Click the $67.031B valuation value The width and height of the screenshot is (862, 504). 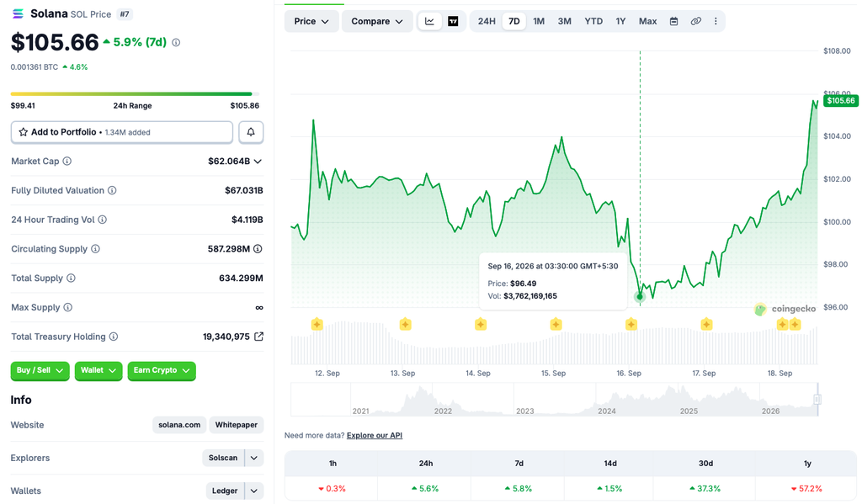click(x=244, y=190)
